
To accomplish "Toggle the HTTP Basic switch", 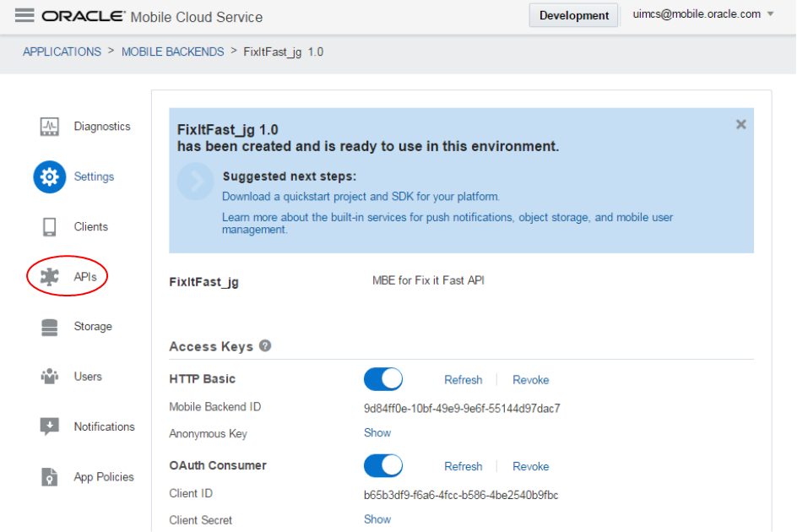I will [x=383, y=379].
